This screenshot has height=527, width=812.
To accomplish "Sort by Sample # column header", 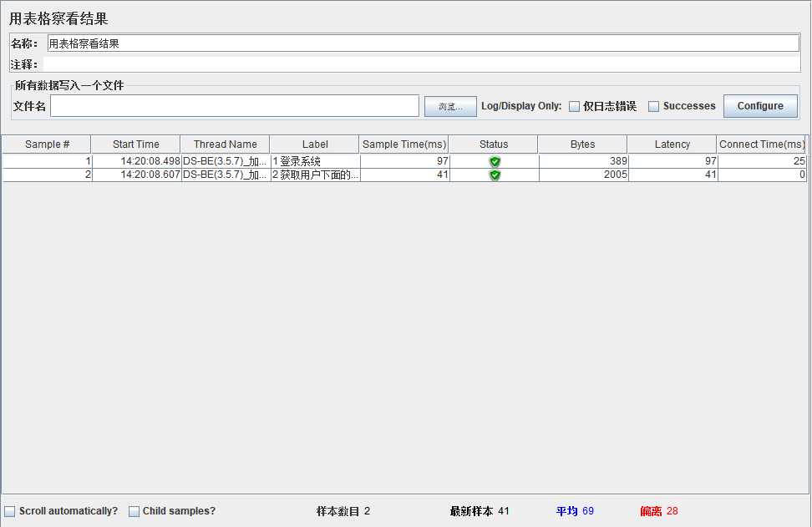I will pyautogui.click(x=47, y=144).
